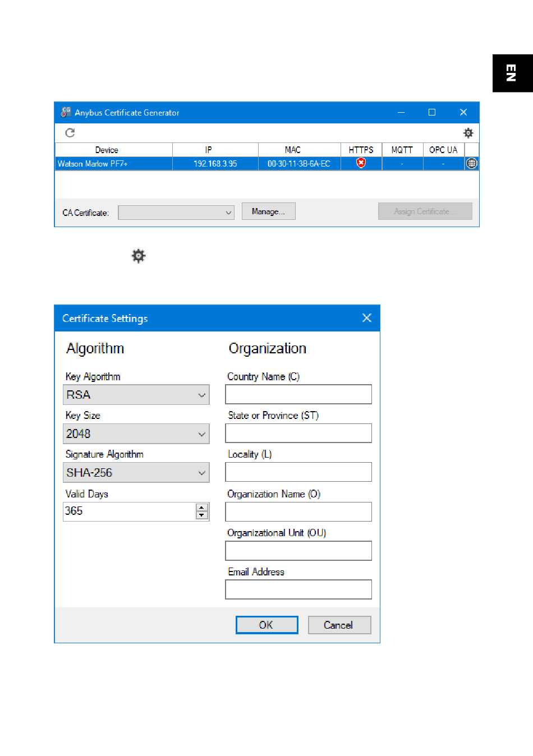Click the Organization Name (O) field
The width and height of the screenshot is (533, 756).
(x=298, y=511)
